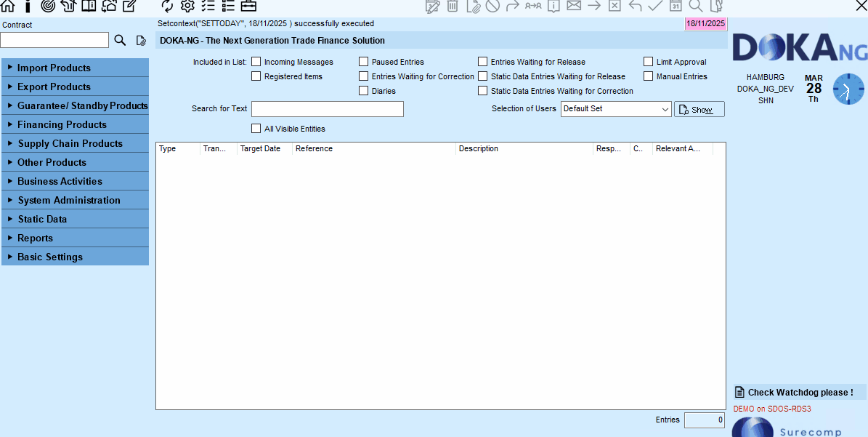Tick Entries Waiting for Correction checkbox
Viewport: 868px width, 437px height.
tap(363, 76)
